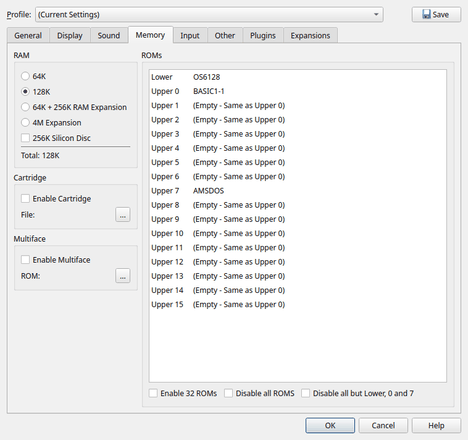Select the Upper 2 ROM slot
Screen dimensions: 468x440
tap(297, 120)
